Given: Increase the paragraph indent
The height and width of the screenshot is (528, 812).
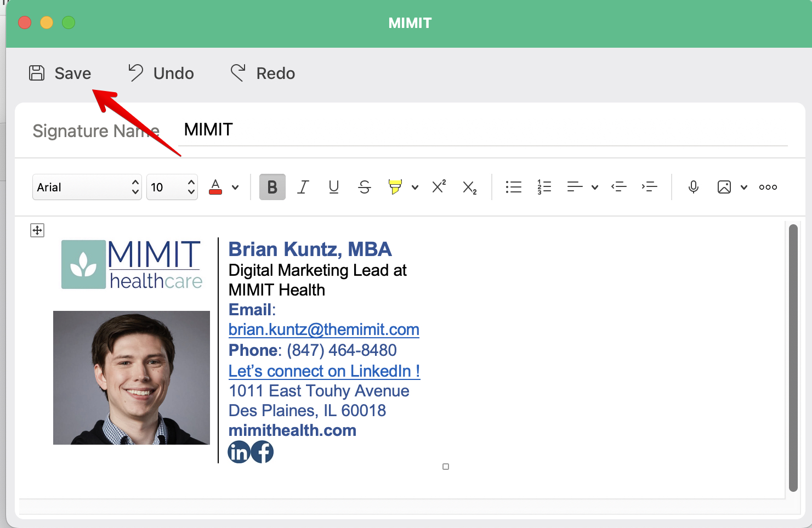Looking at the screenshot, I should click(x=650, y=187).
